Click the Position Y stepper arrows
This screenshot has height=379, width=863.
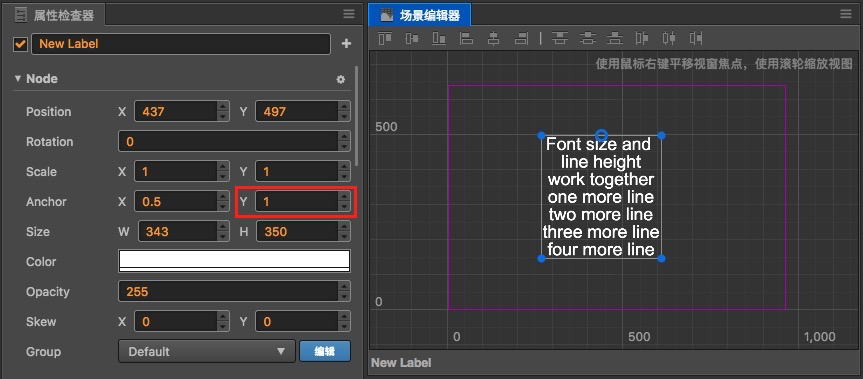click(x=345, y=111)
